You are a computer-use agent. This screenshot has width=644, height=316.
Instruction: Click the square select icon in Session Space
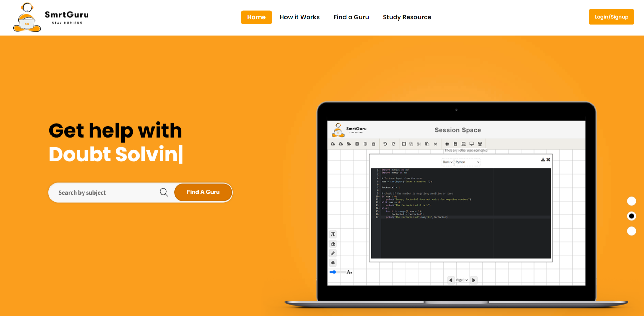[404, 144]
